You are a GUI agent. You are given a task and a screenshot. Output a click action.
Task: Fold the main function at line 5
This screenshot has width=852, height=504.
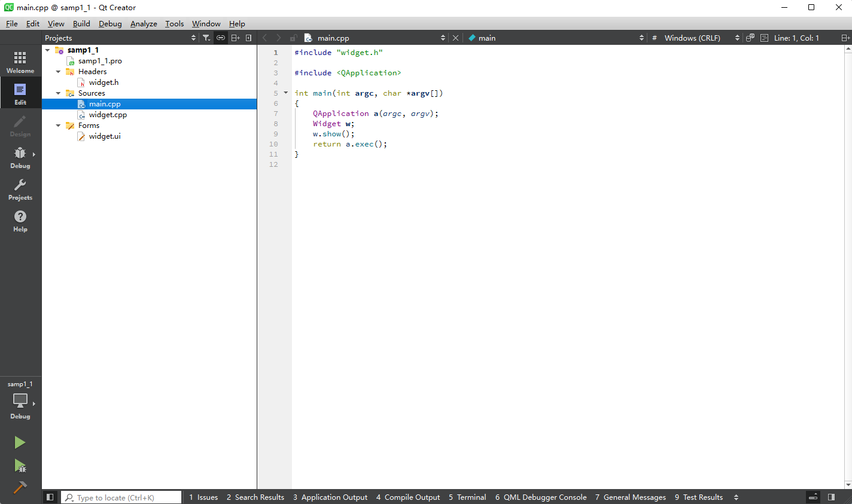(x=286, y=93)
